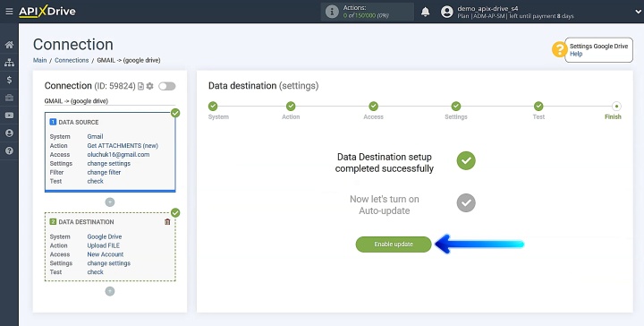Click the data source check link

(x=96, y=181)
